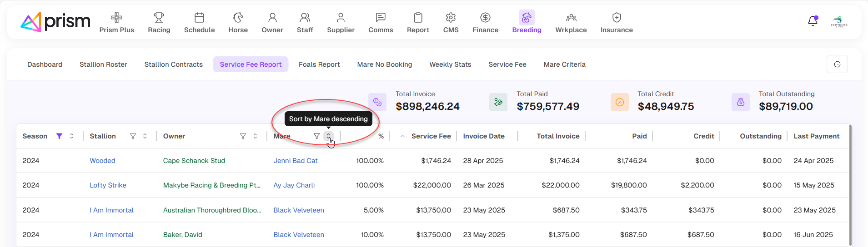
Task: Sort by Mare column arrows
Action: pos(328,136)
